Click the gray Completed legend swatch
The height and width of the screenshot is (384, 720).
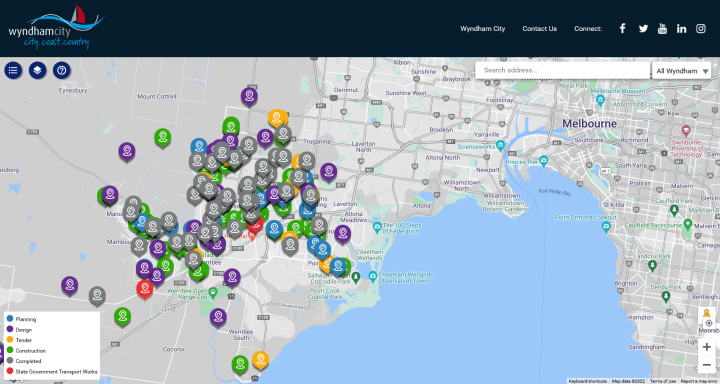(x=10, y=361)
